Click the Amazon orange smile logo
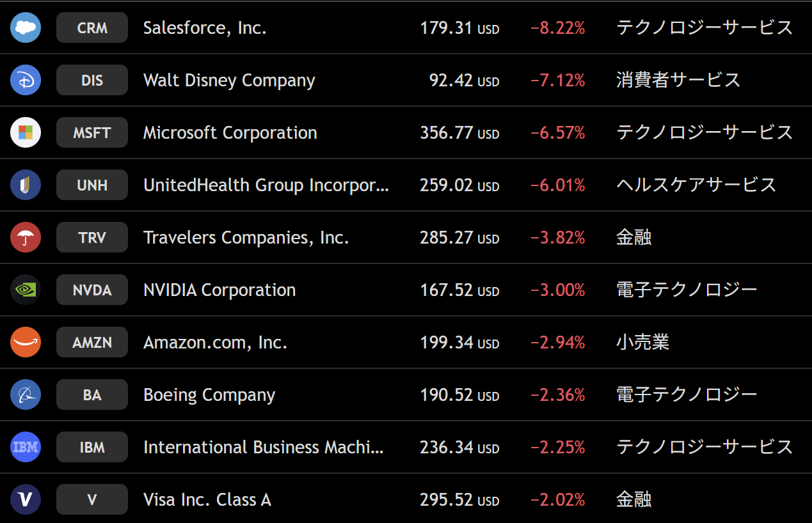 pos(26,343)
